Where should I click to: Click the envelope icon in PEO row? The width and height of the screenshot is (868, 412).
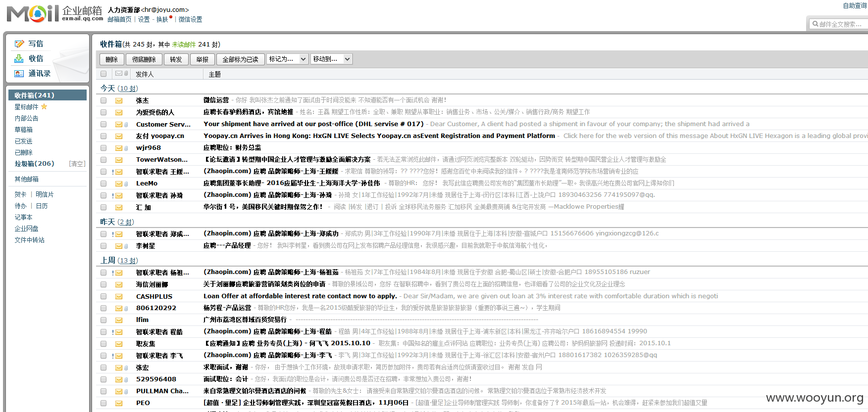[119, 403]
